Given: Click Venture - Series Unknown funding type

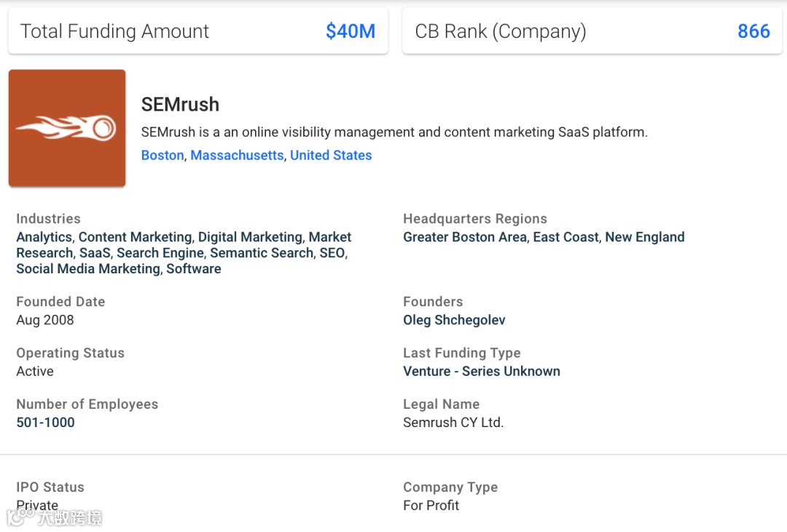Looking at the screenshot, I should pyautogui.click(x=482, y=371).
